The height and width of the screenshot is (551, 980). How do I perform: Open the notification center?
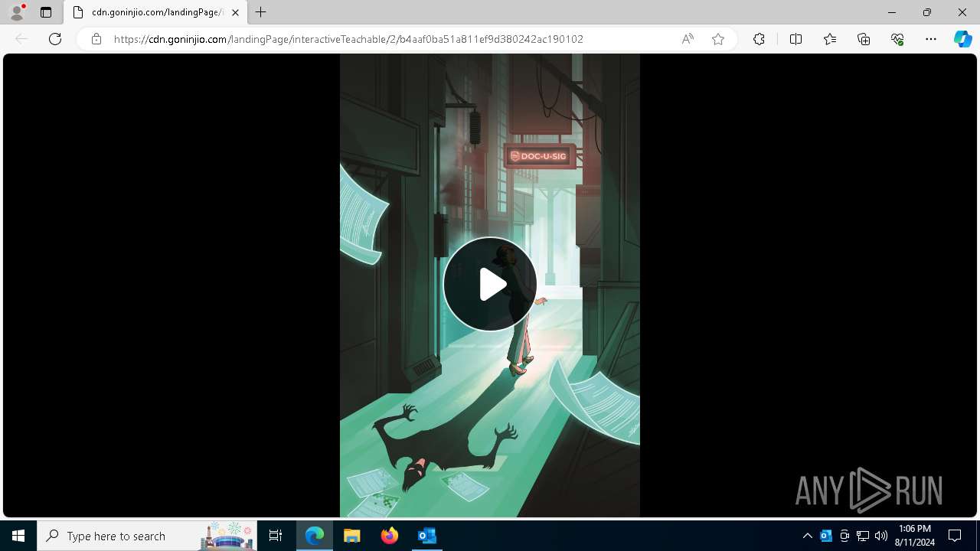(x=955, y=536)
